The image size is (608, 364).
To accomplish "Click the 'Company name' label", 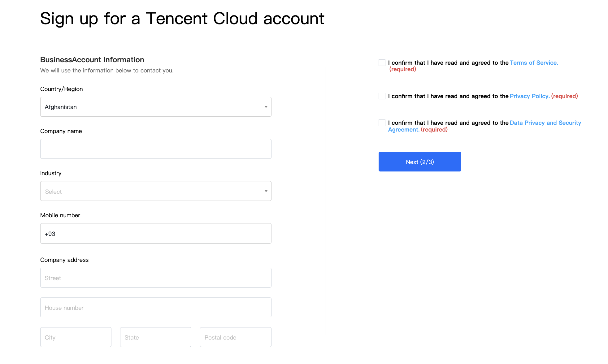I will pyautogui.click(x=61, y=131).
